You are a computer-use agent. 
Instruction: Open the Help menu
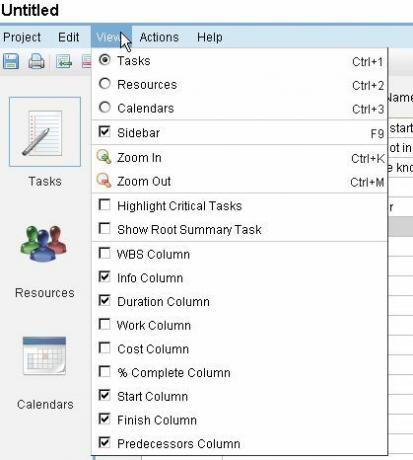click(x=210, y=37)
